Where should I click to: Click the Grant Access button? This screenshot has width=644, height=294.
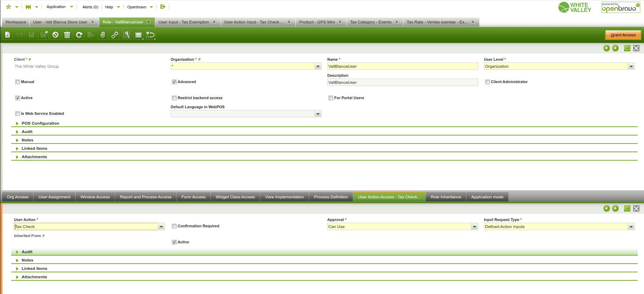[x=623, y=35]
